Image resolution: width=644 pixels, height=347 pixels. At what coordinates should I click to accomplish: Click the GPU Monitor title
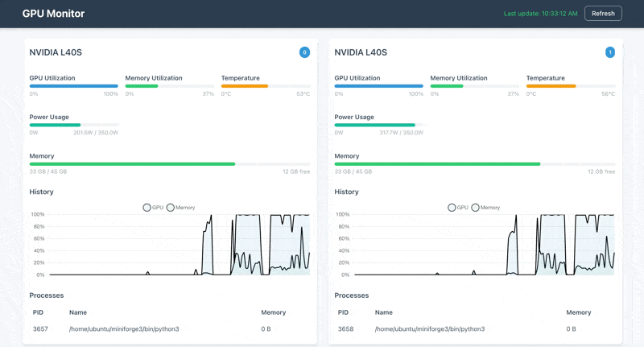[53, 14]
